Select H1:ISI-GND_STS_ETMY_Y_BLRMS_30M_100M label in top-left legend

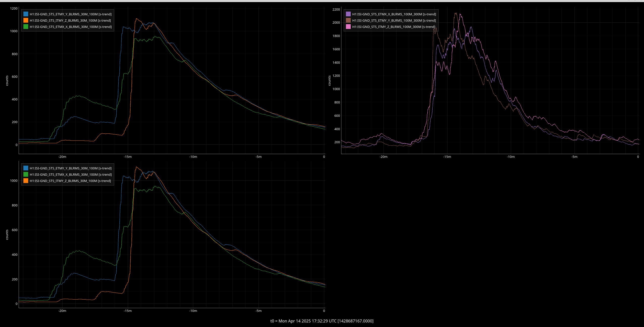(x=71, y=14)
